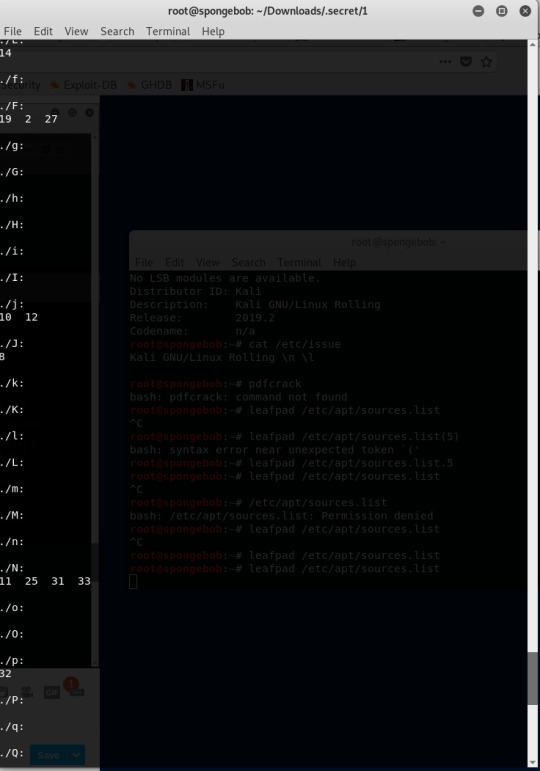Click the "./Q:" directory line
540x771 pixels.
click(12, 753)
